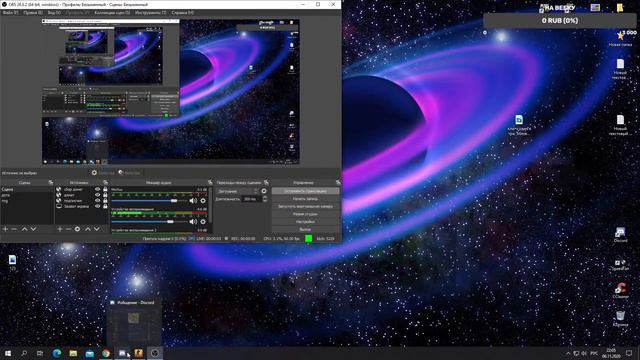Toggle lock on 'Захват экрана' source
The height and width of the screenshot is (360, 640).
click(x=105, y=207)
